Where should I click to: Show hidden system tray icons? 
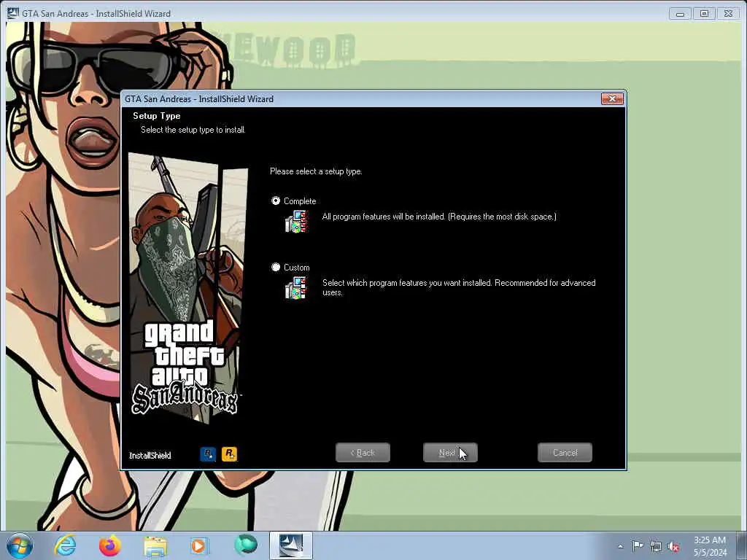coord(620,546)
